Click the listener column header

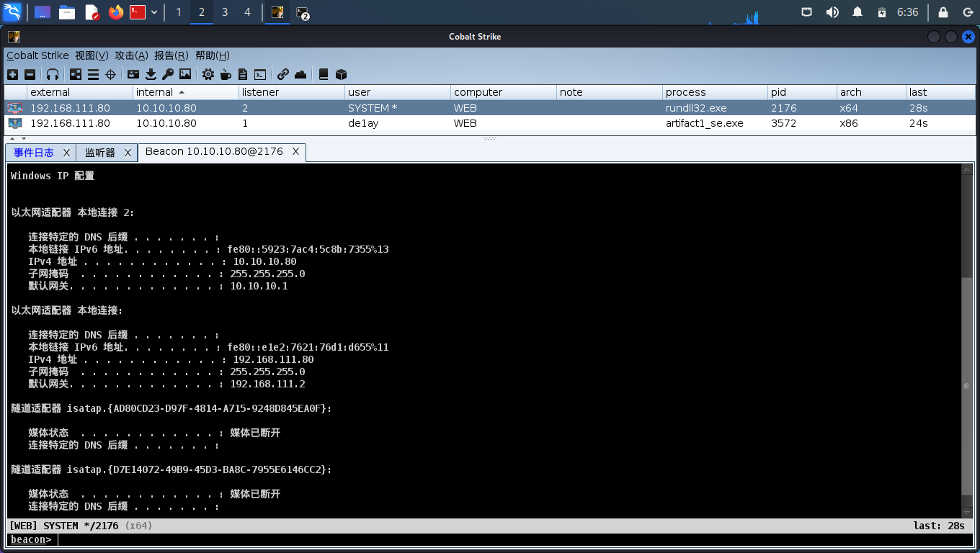coord(292,92)
